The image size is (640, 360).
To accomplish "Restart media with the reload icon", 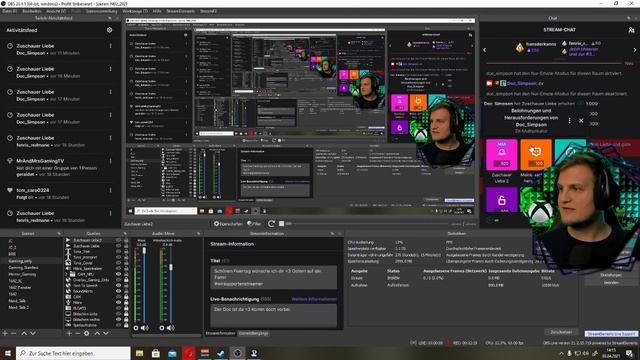I will pyautogui.click(x=271, y=224).
